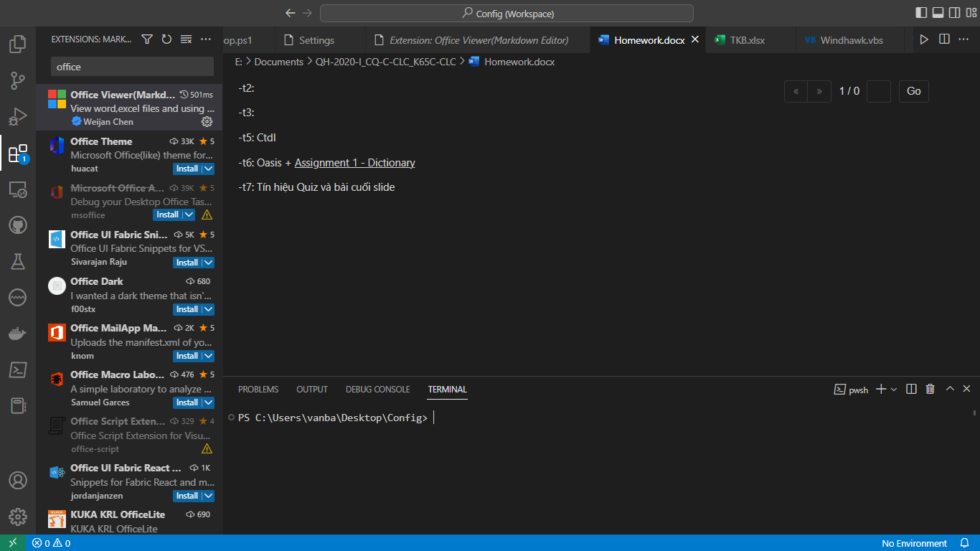Kill the active terminal with trash icon

pos(930,389)
